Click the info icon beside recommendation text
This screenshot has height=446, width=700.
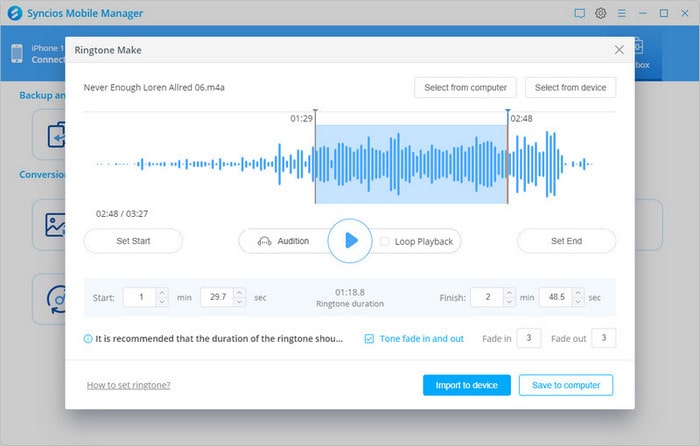(x=88, y=339)
